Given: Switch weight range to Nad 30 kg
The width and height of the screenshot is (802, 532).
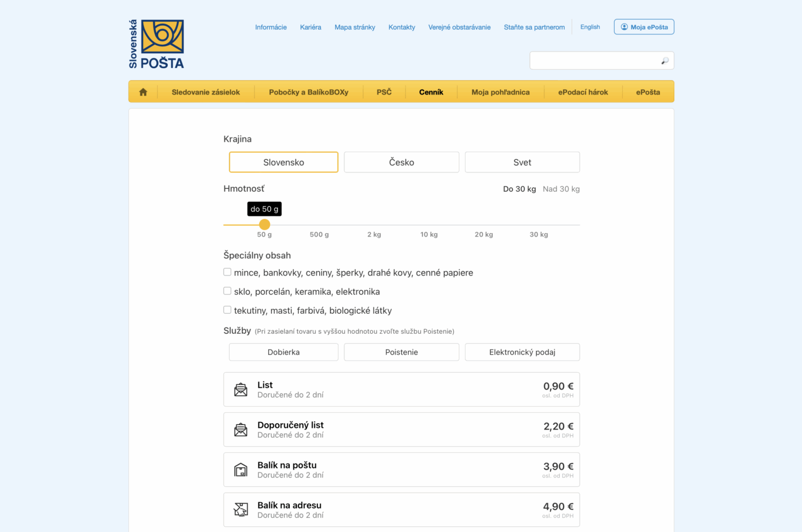Looking at the screenshot, I should pos(561,189).
